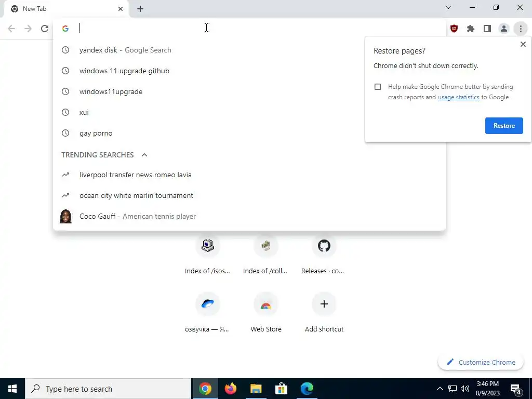532x399 pixels.
Task: Open volume tray icon
Action: pyautogui.click(x=465, y=389)
